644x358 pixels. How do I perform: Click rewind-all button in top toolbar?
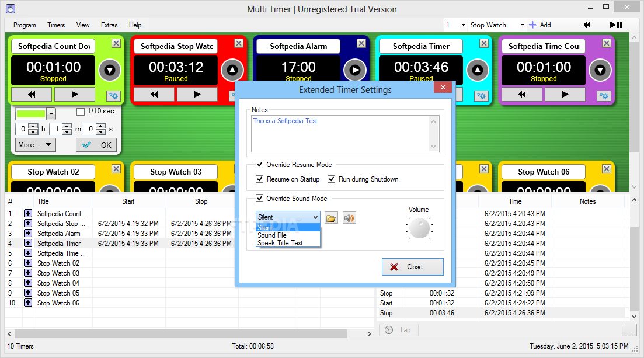pos(587,25)
